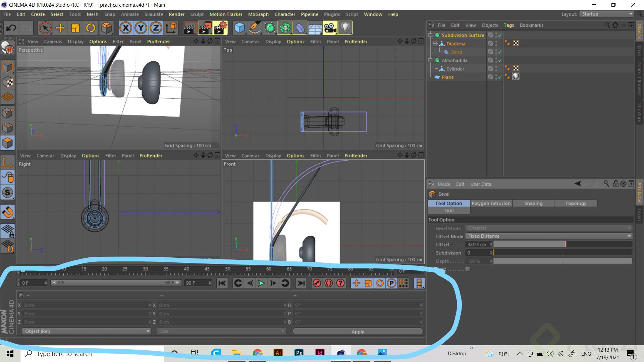Select the Pen spline tool icon
644x362 pixels.
pyautogui.click(x=255, y=28)
